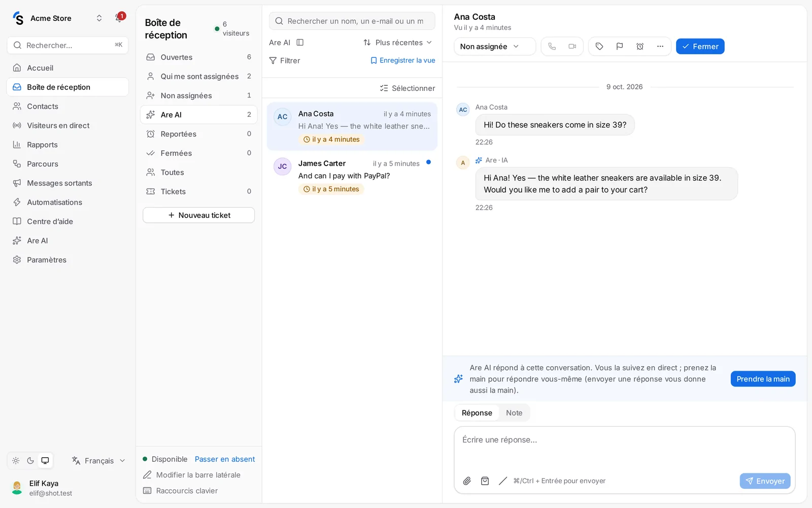The image size is (812, 508).
Task: Open James Carter's conversation
Action: (x=352, y=176)
